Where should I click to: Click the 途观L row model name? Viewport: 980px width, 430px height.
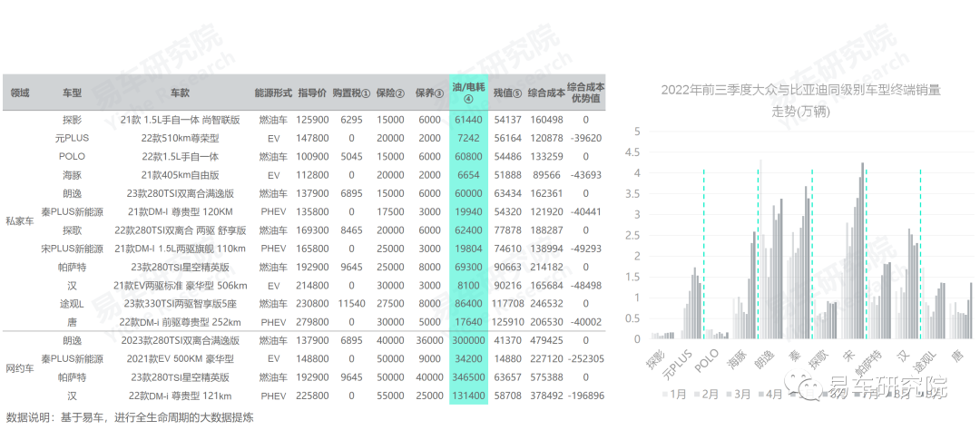[73, 303]
